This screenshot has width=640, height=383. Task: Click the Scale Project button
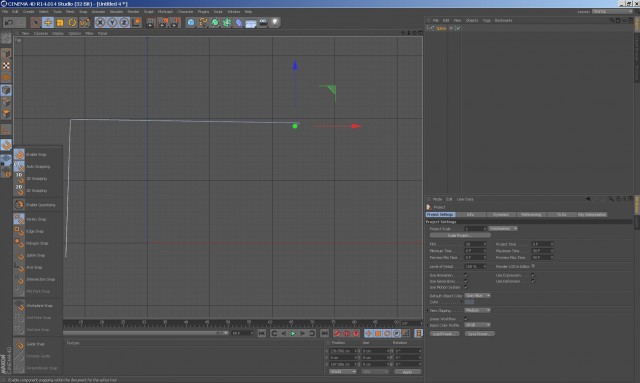tap(460, 236)
